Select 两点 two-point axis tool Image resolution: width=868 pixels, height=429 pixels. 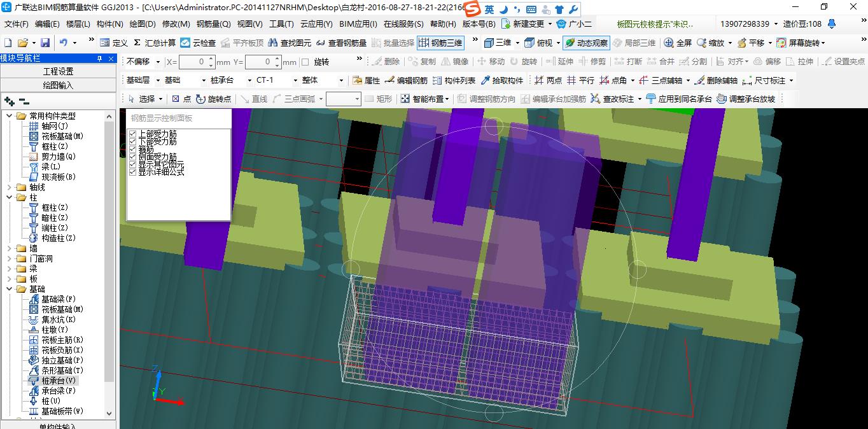tap(548, 80)
